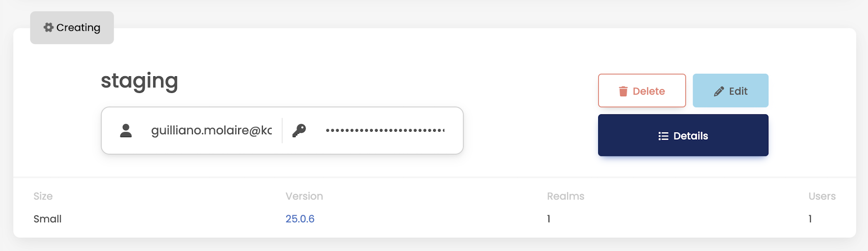
Task: Click the list icon beside Details
Action: [663, 136]
